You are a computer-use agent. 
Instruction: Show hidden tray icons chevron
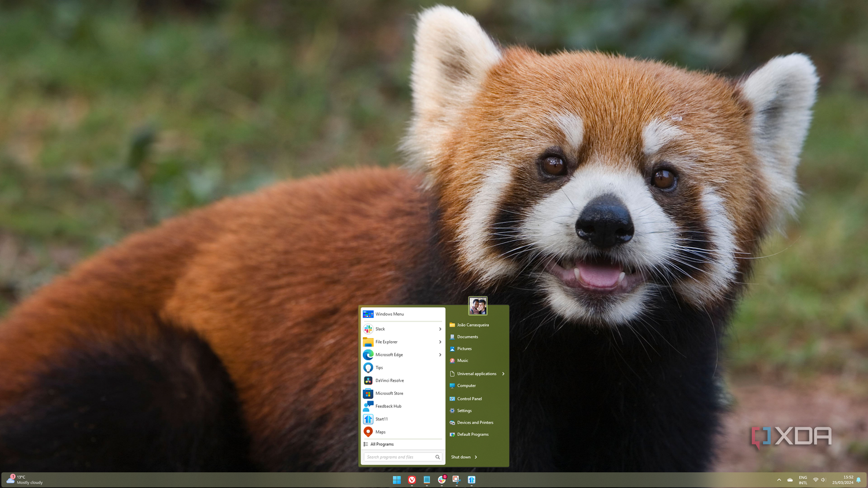[x=779, y=480]
